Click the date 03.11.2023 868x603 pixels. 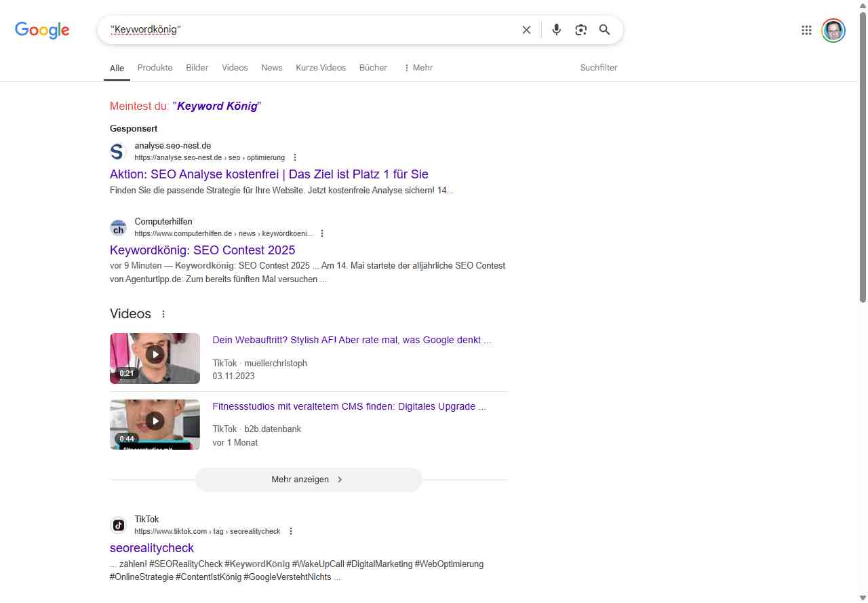[x=233, y=376]
